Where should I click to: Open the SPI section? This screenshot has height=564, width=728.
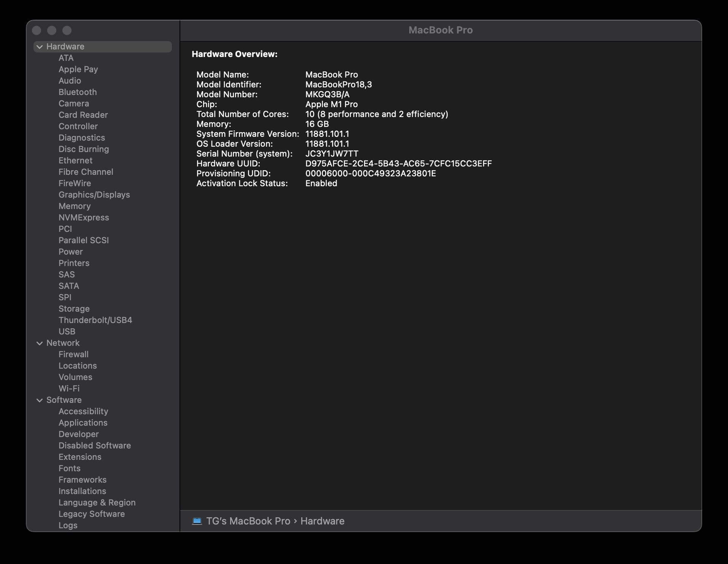tap(65, 298)
